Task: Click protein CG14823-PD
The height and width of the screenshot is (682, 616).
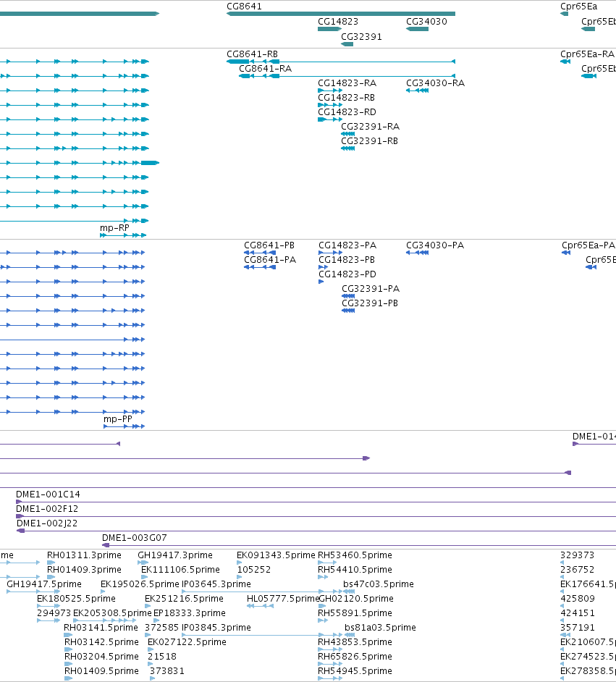Action: coord(321,282)
